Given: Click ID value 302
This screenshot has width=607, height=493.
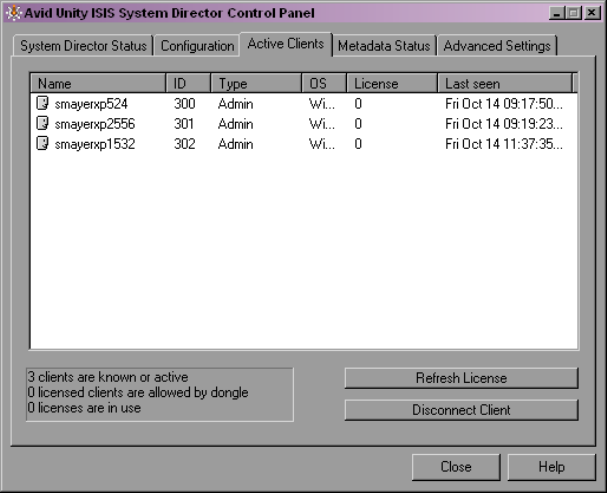Looking at the screenshot, I should click(x=184, y=144).
